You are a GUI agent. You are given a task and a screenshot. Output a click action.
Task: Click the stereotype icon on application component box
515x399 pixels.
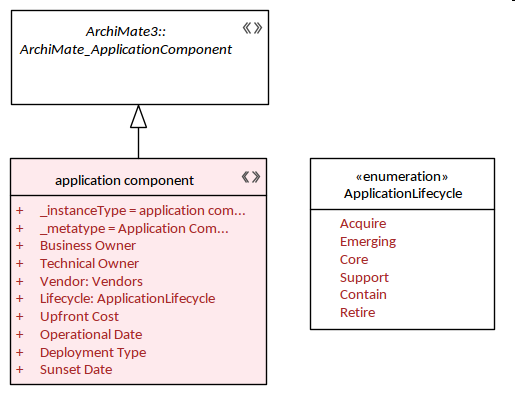tap(251, 177)
